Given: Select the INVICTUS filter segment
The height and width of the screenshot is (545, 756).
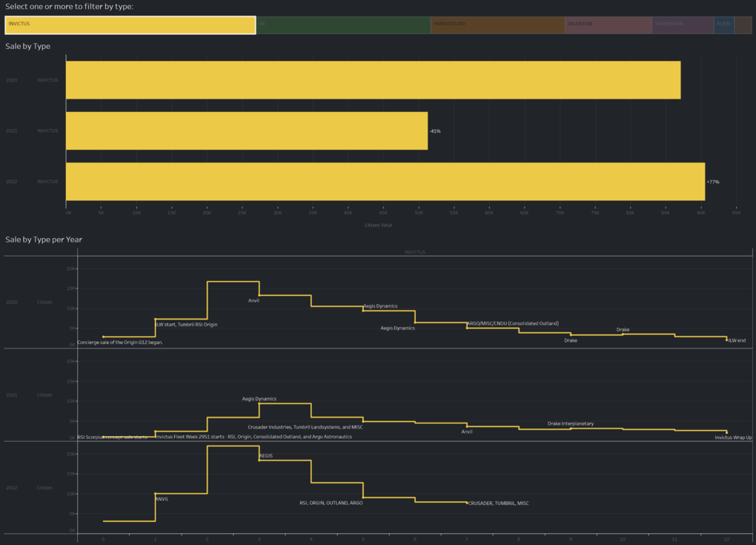Looking at the screenshot, I should pyautogui.click(x=130, y=24).
